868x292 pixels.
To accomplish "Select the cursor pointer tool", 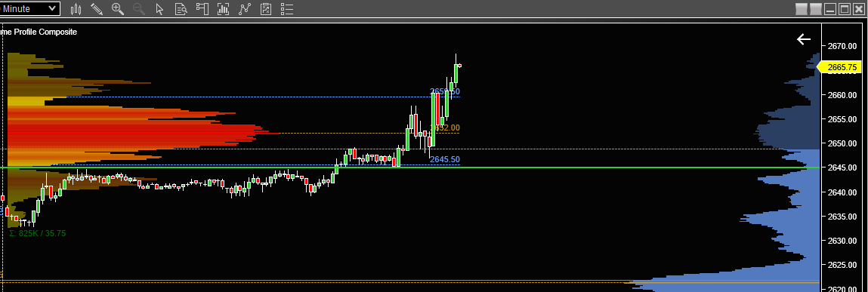I will point(160,9).
